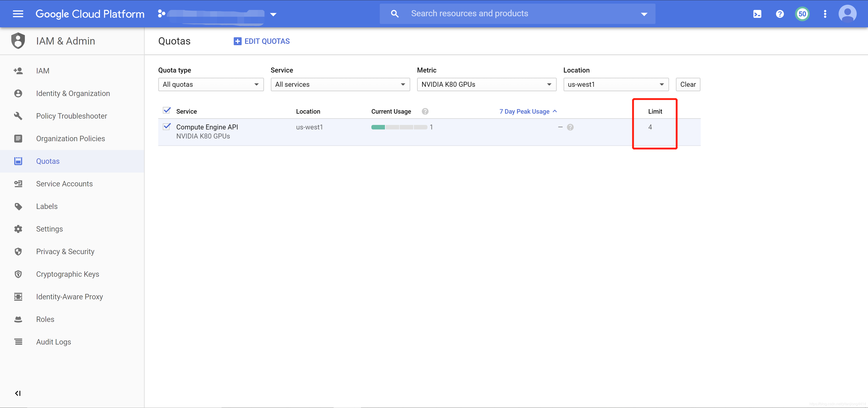Click the 7 Day Peak Usage row help icon
868x408 pixels.
570,127
